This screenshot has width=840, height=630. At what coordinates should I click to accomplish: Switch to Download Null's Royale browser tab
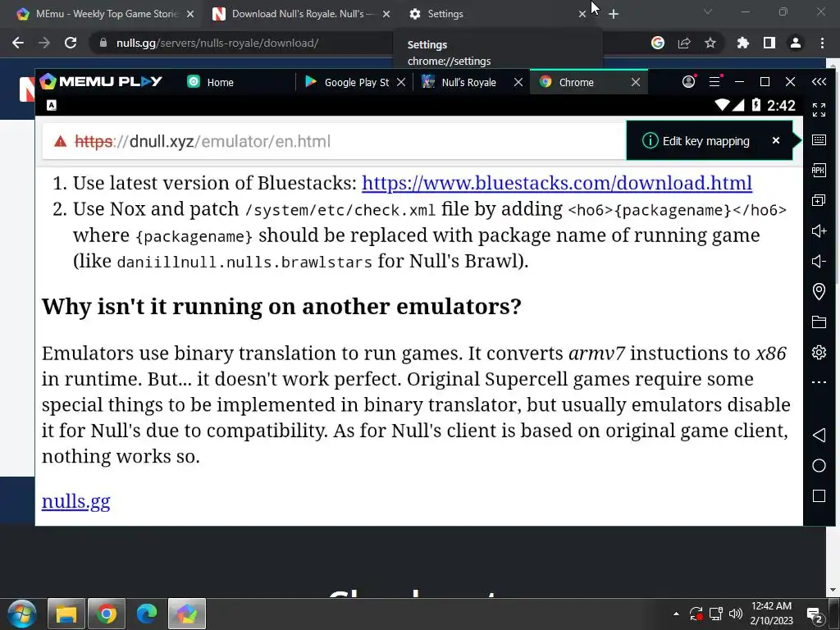pos(300,14)
